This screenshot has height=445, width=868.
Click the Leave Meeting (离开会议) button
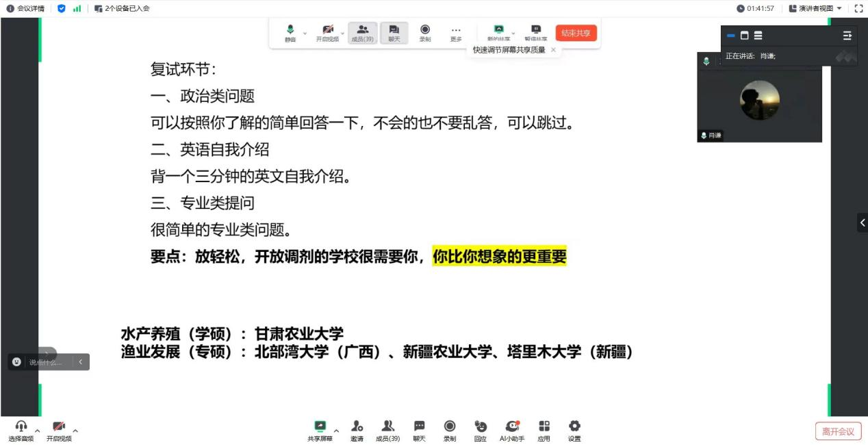tap(838, 431)
